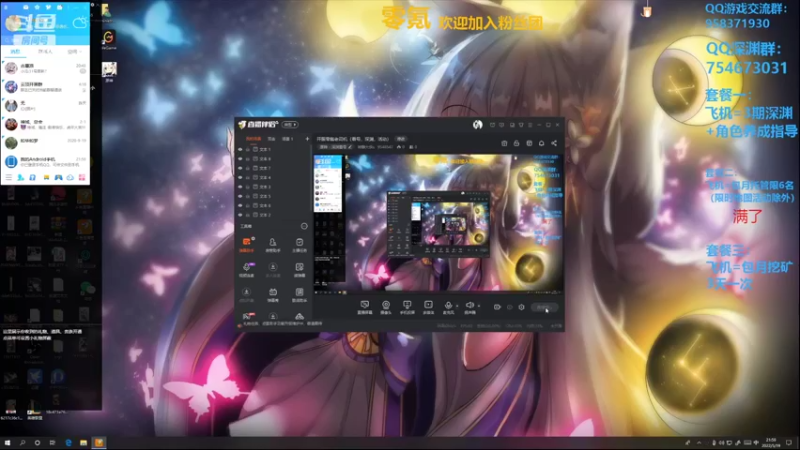Open the last tool in the toolbox's second row
This screenshot has height=450, width=800.
(x=299, y=269)
